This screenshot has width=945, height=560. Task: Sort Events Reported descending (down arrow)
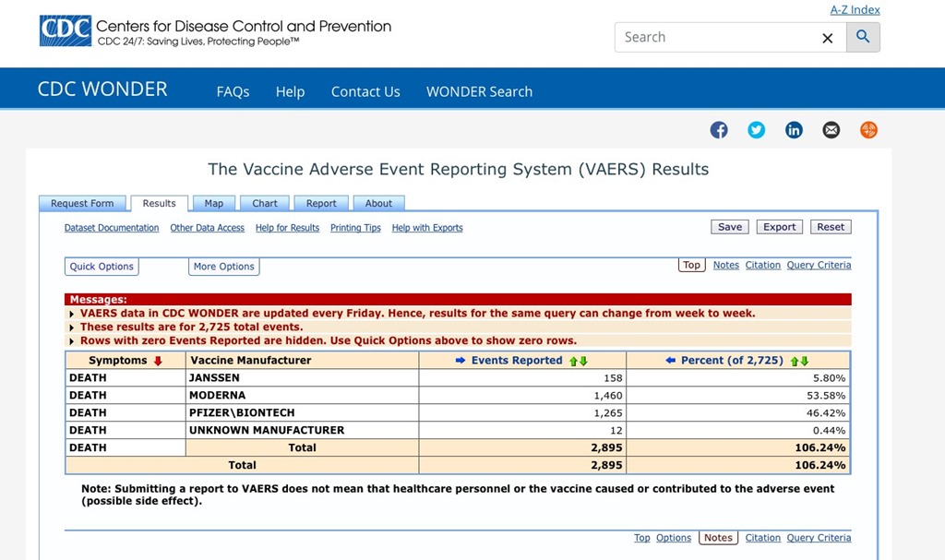(x=583, y=361)
